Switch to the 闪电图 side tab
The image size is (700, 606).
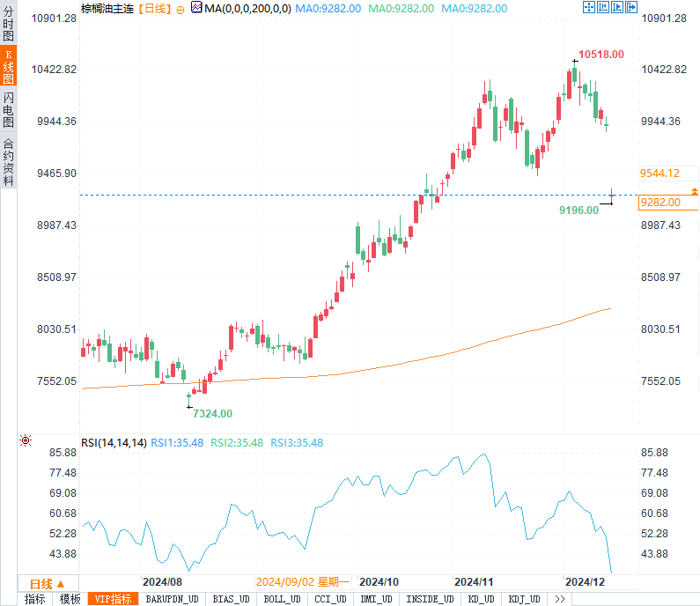click(8, 110)
